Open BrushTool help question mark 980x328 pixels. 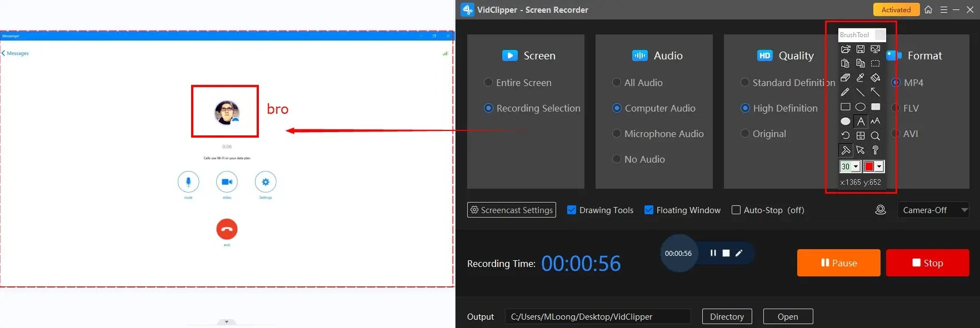pos(876,150)
